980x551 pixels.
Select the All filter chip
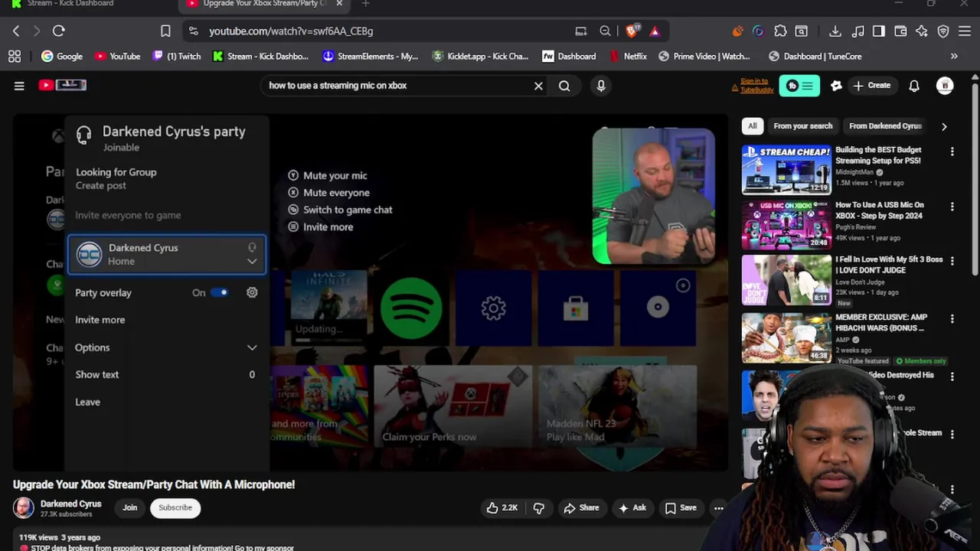click(752, 126)
